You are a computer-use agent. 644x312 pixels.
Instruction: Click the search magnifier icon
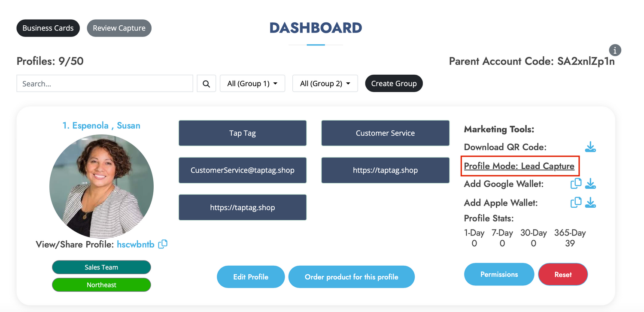tap(207, 83)
